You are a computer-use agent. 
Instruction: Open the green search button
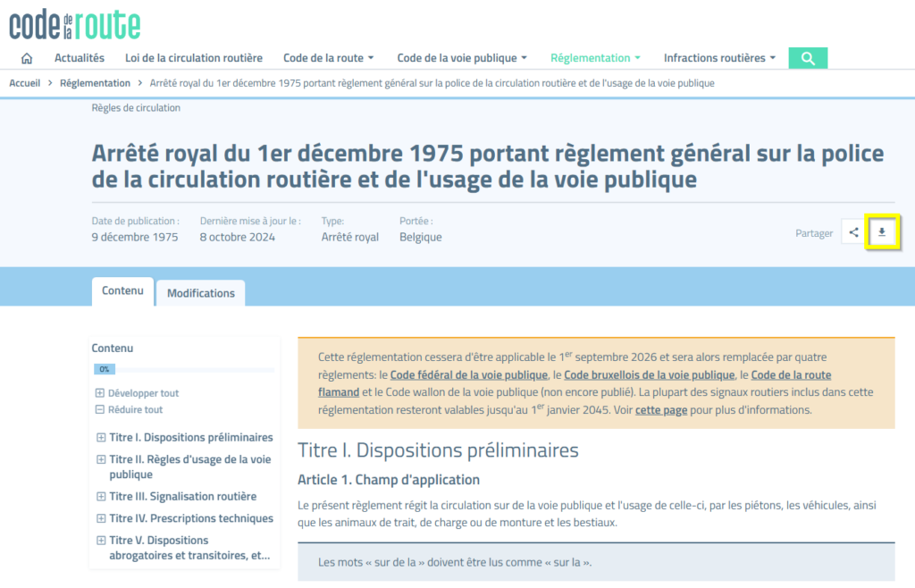pos(808,58)
